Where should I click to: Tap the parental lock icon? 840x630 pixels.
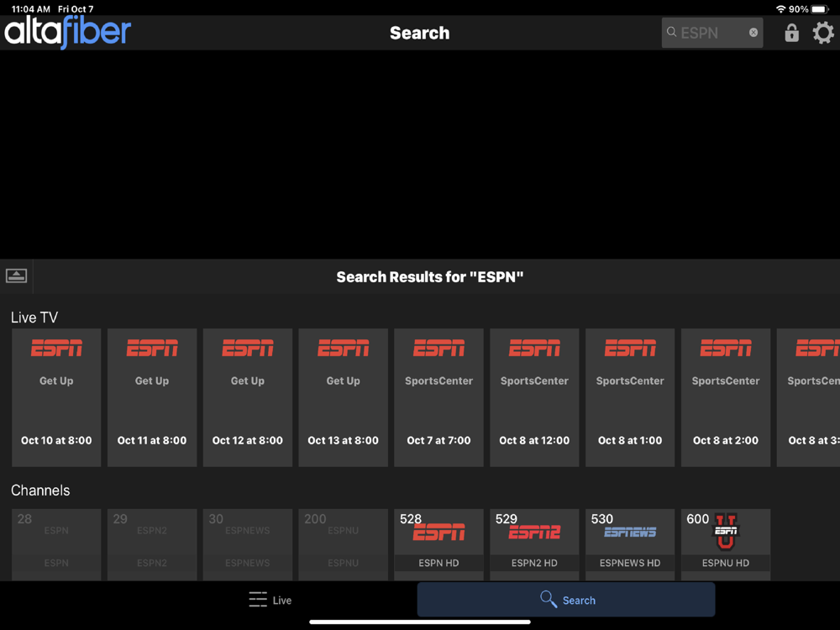pos(791,33)
